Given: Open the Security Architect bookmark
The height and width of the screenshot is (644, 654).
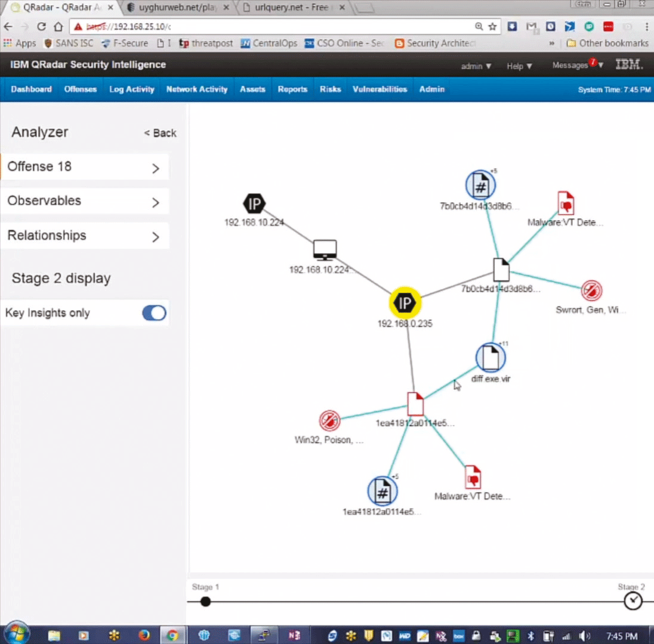Looking at the screenshot, I should 435,44.
